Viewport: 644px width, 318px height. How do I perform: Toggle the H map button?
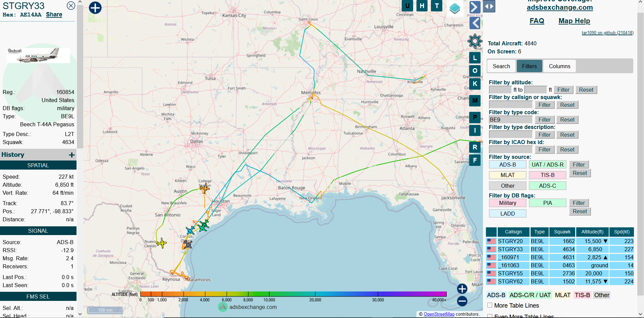[422, 6]
